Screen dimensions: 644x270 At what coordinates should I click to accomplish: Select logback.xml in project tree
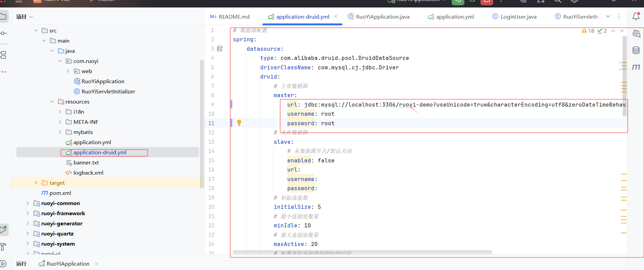click(84, 173)
